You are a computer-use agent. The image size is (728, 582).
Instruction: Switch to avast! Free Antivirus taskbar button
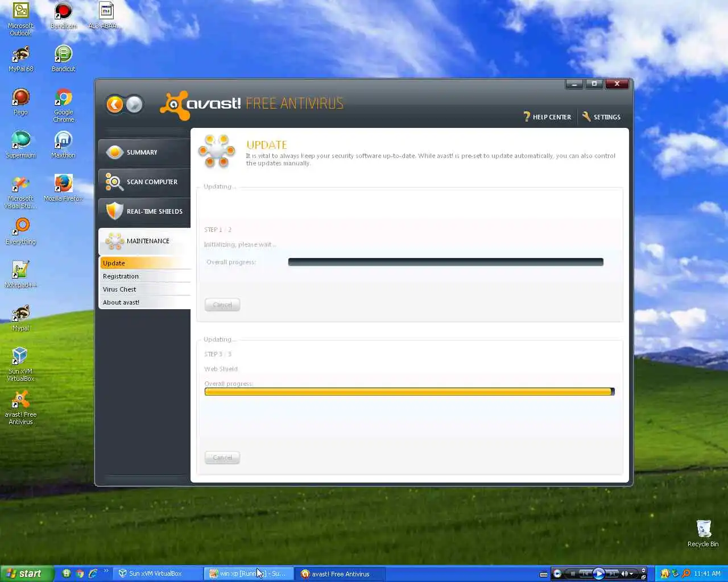click(x=341, y=573)
